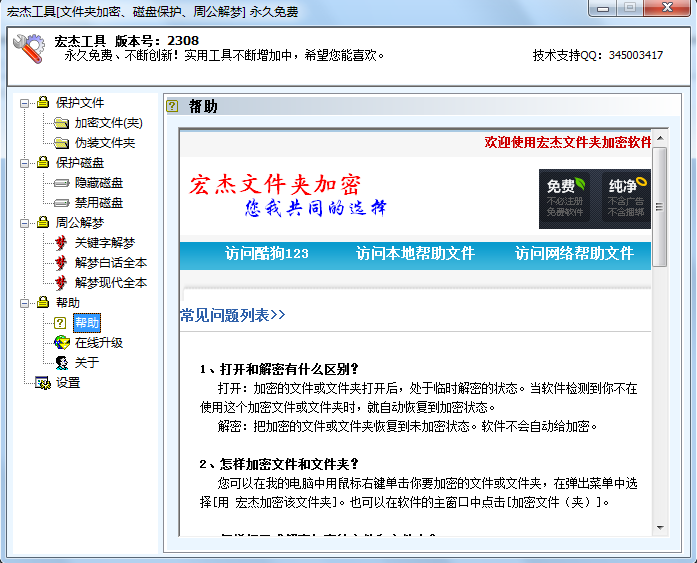Click the help page scrollbar down arrow
Screen dimensions: 697x563
[x=660, y=527]
